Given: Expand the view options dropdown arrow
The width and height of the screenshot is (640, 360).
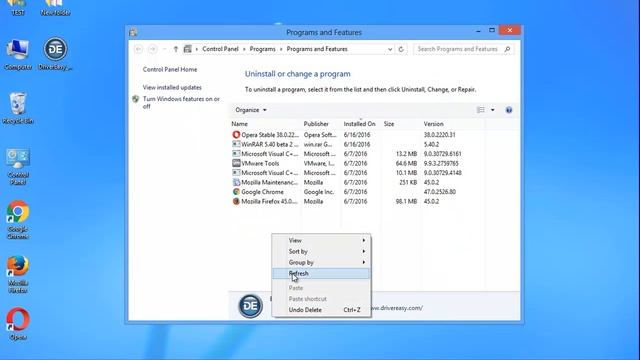Looking at the screenshot, I should coord(493,110).
